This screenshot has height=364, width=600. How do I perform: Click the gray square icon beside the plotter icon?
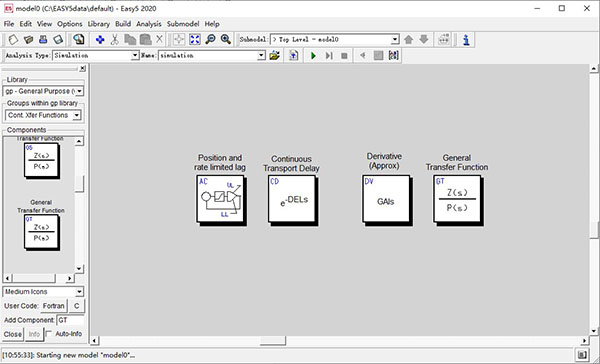[378, 56]
